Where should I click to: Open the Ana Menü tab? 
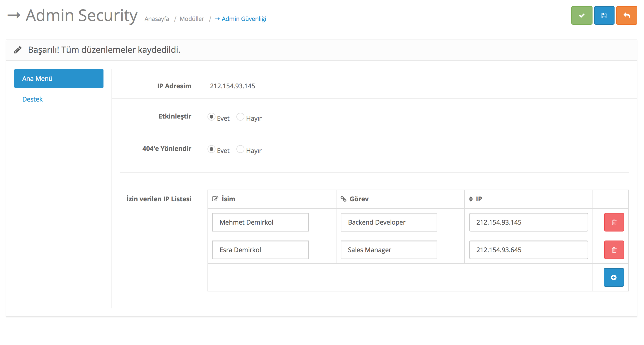tap(59, 78)
